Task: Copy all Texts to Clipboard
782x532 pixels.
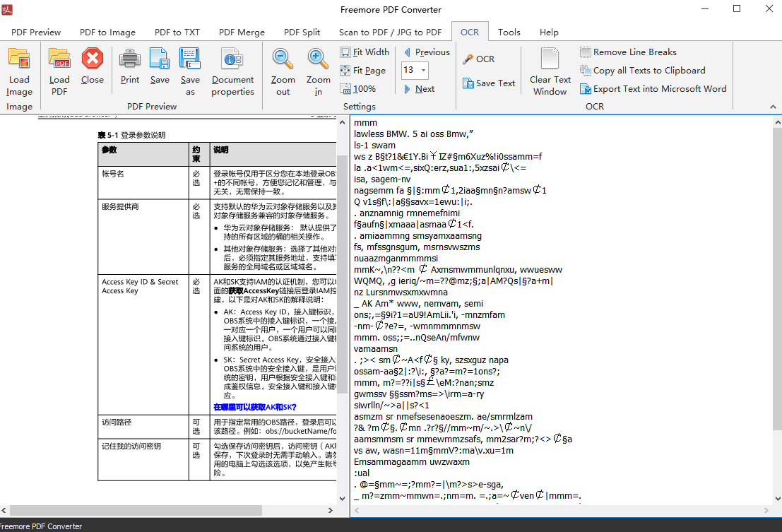Action: 643,71
